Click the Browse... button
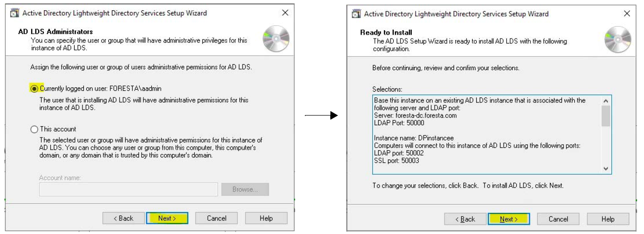Image resolution: width=644 pixels, height=234 pixels. coord(245,190)
